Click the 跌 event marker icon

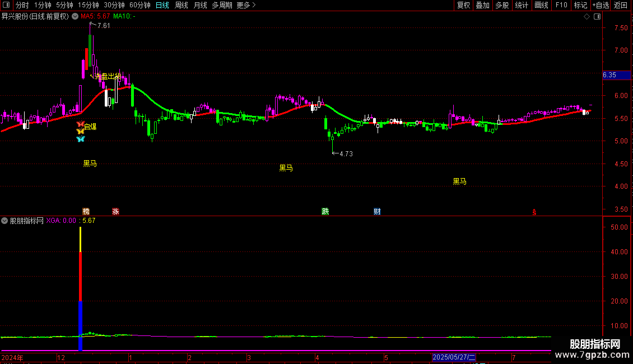point(325,212)
